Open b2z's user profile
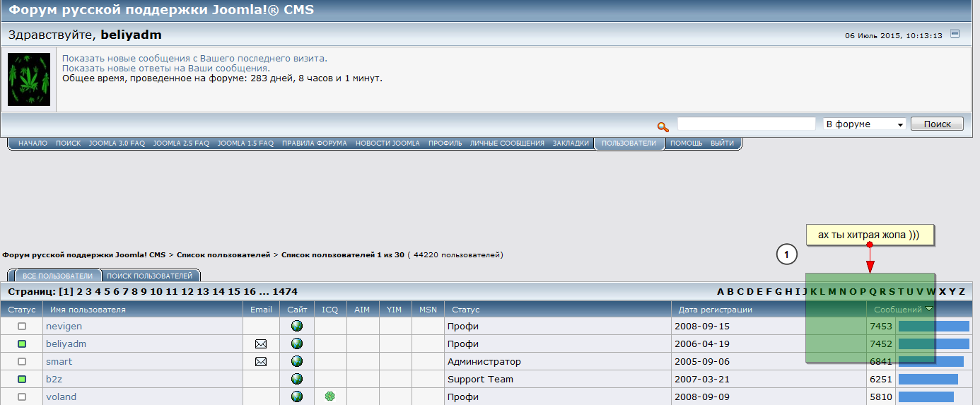The image size is (980, 405). [x=54, y=380]
